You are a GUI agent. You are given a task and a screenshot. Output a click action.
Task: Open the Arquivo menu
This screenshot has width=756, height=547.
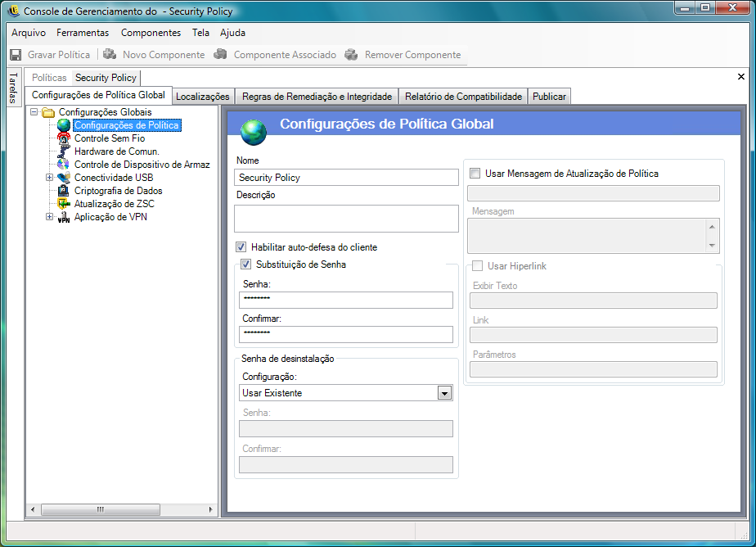[29, 33]
